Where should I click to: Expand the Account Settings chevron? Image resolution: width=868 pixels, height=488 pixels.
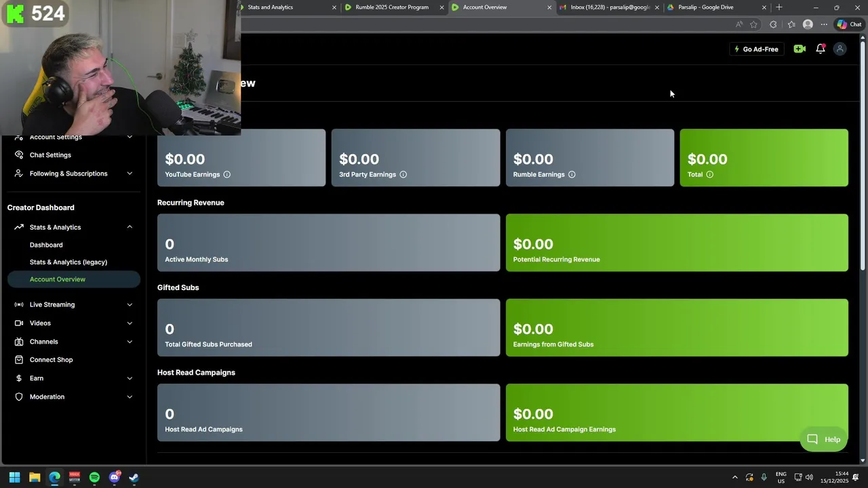pos(130,137)
